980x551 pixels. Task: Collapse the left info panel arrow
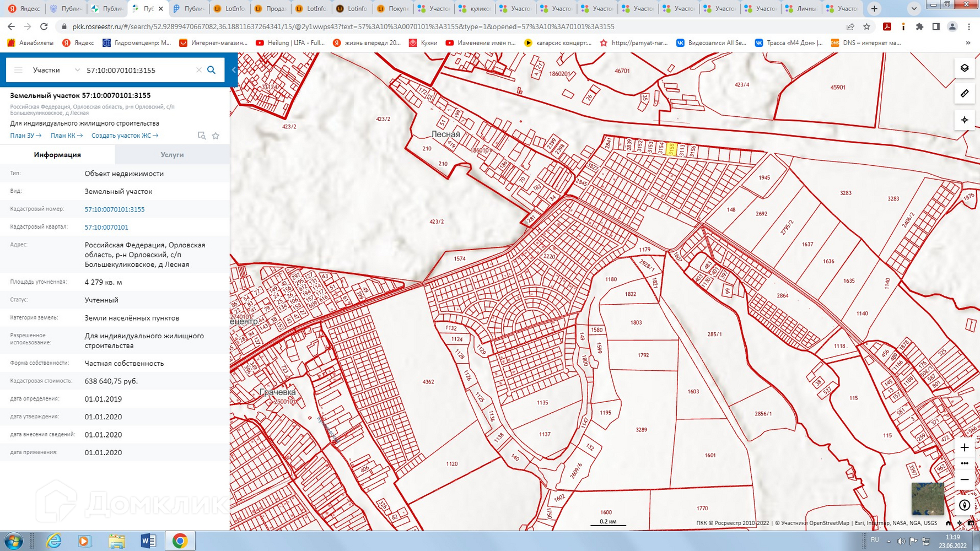[234, 70]
